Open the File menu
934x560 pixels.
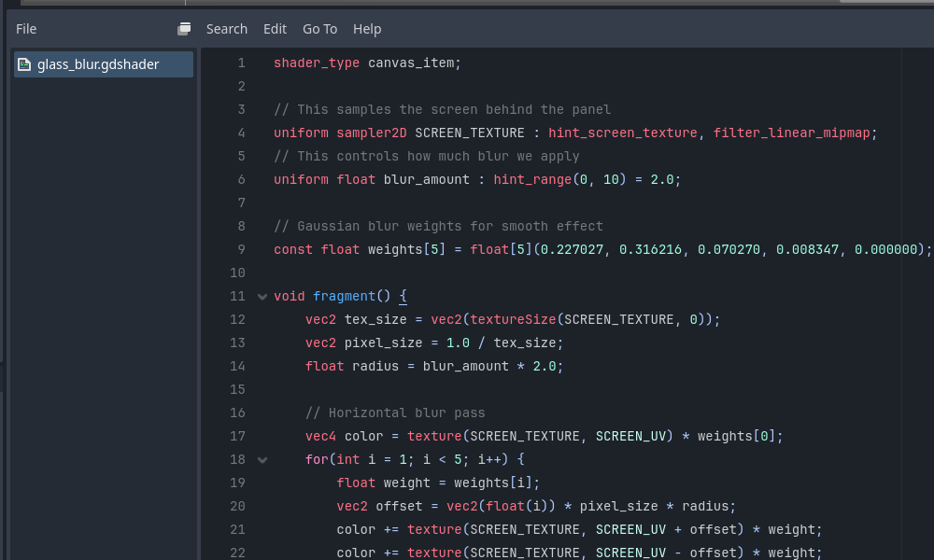click(x=25, y=29)
